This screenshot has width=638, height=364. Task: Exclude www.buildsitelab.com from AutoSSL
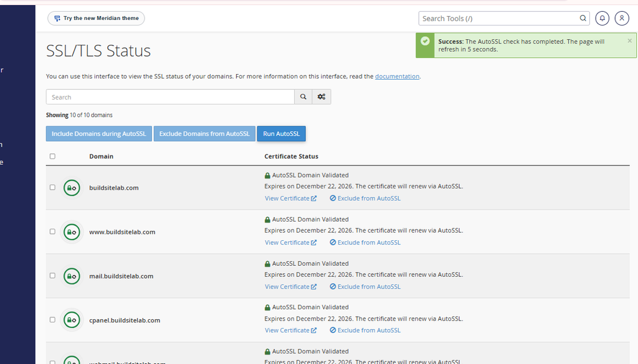(x=365, y=243)
